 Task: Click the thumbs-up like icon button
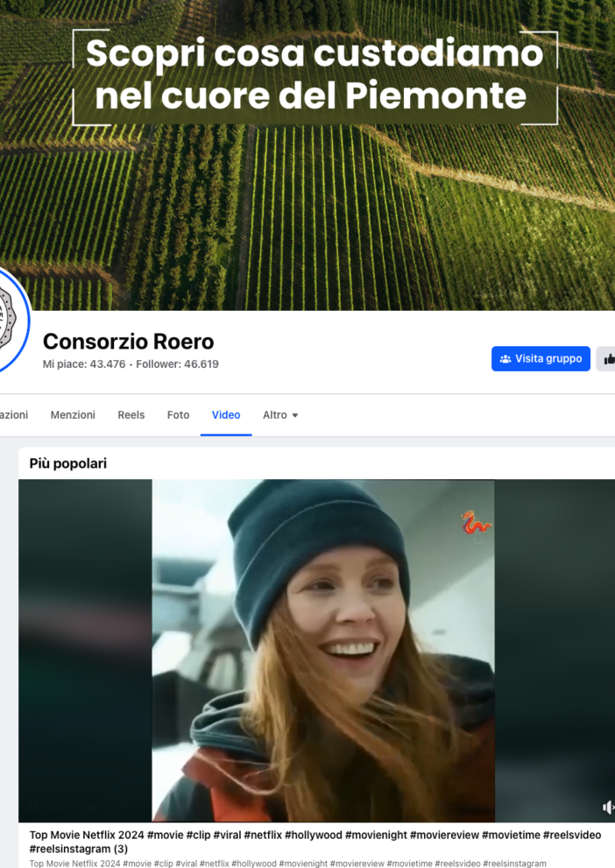(x=609, y=359)
